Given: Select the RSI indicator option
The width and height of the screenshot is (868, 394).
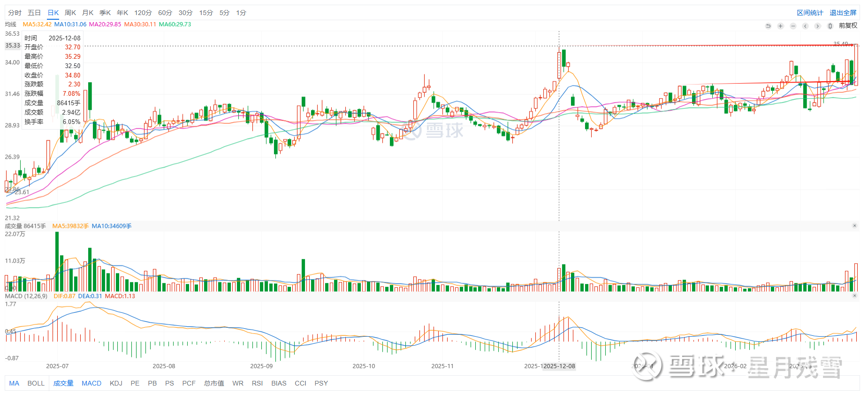Looking at the screenshot, I should 257,383.
